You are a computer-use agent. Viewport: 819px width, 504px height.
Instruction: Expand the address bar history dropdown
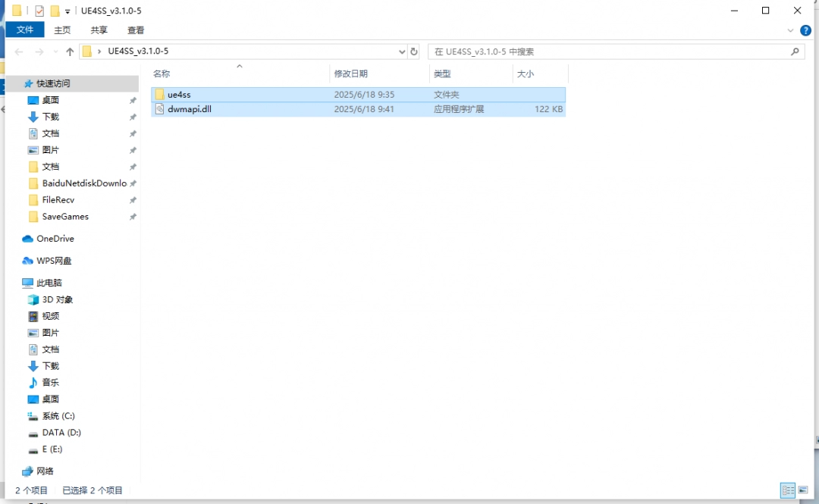click(x=402, y=52)
